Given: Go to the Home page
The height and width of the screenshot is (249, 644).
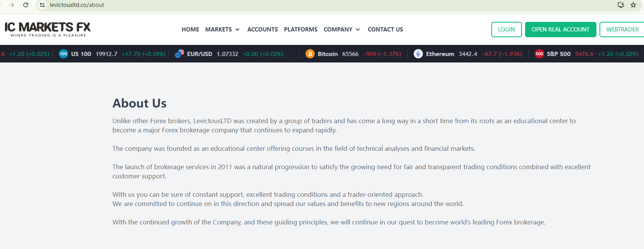Looking at the screenshot, I should (x=190, y=30).
